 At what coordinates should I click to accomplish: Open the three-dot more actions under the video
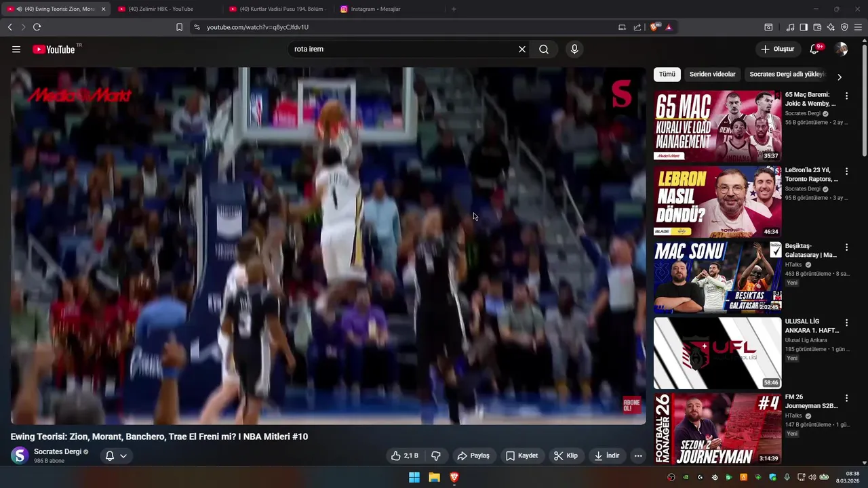pyautogui.click(x=638, y=456)
